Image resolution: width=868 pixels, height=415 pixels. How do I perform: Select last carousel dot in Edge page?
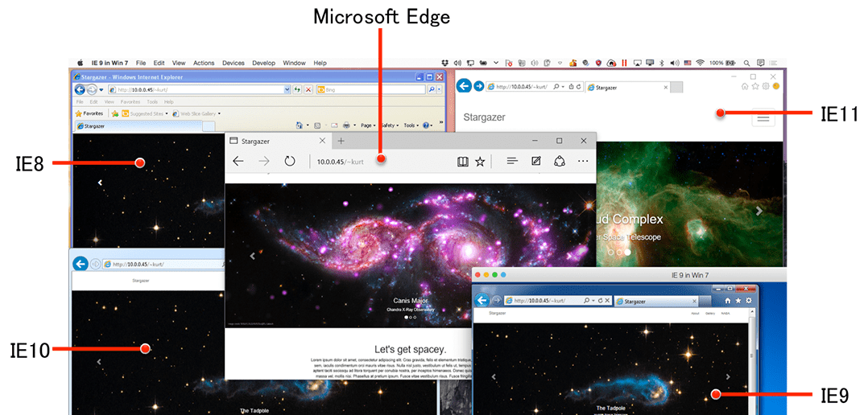tap(415, 318)
